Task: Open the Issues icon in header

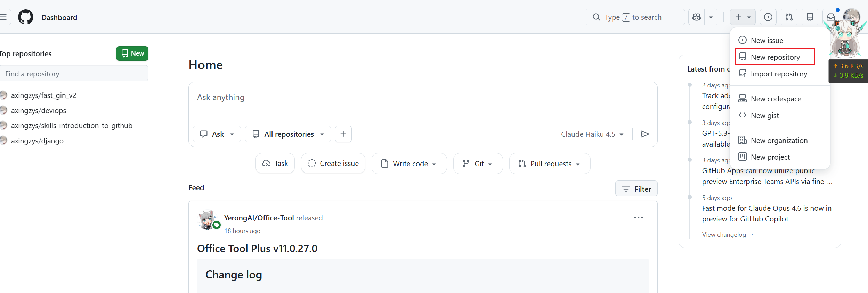Action: pyautogui.click(x=768, y=17)
